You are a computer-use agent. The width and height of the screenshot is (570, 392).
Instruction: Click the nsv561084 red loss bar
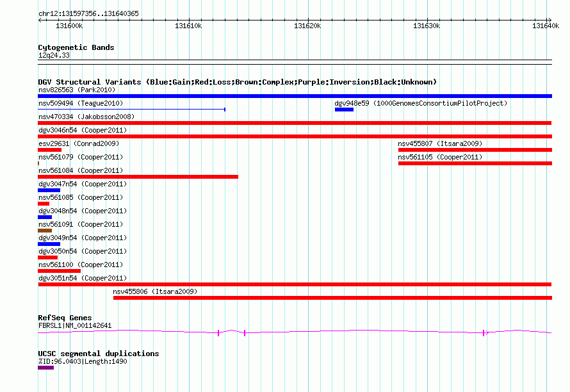click(x=138, y=177)
